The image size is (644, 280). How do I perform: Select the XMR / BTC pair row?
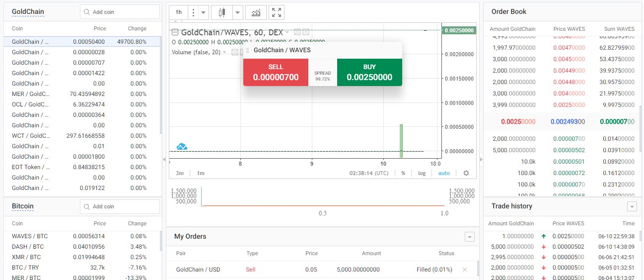point(82,257)
